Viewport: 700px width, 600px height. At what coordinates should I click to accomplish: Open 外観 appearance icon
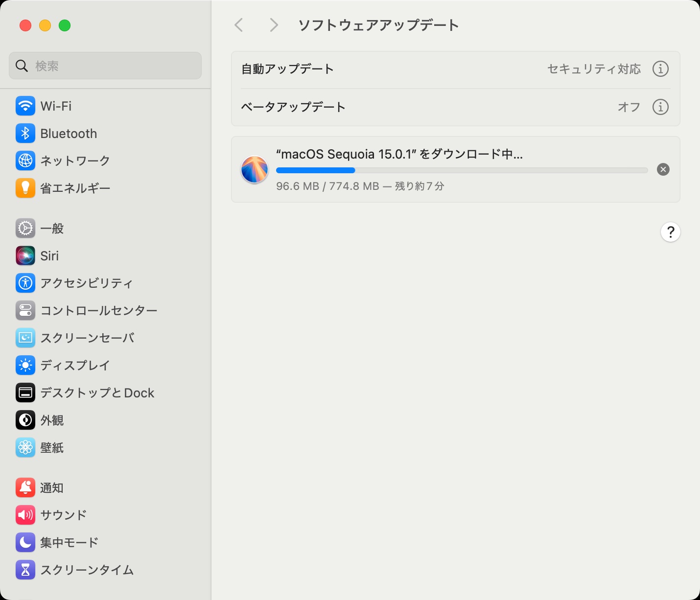click(x=25, y=420)
